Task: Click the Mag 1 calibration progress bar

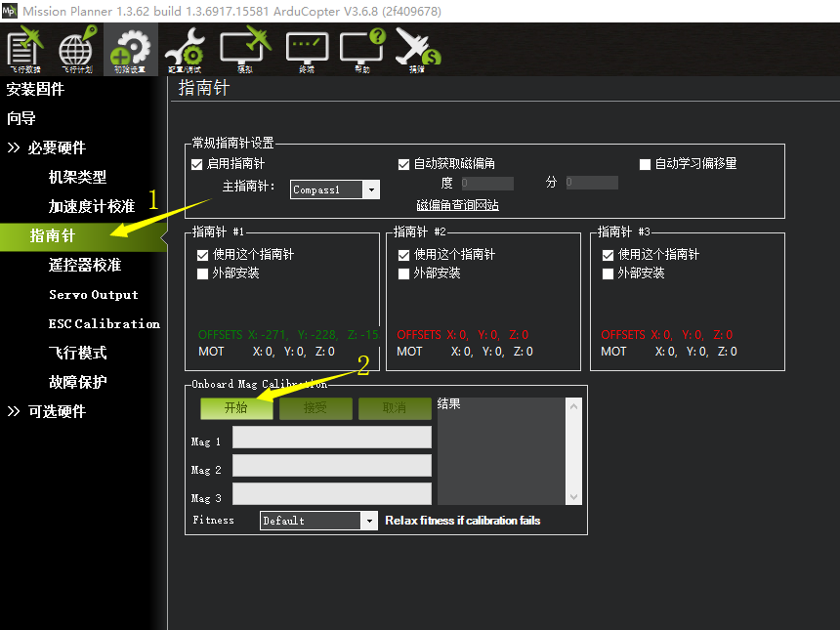Action: click(332, 438)
